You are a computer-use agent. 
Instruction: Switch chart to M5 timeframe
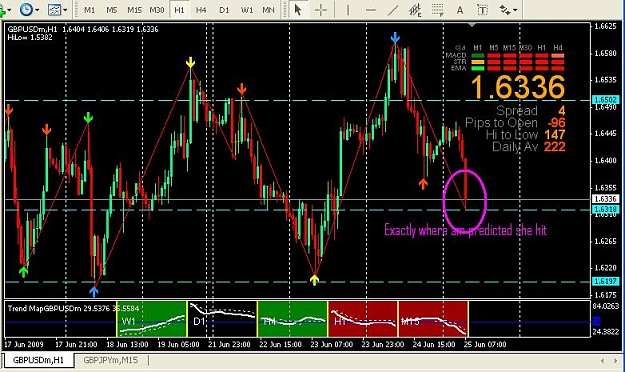point(112,10)
